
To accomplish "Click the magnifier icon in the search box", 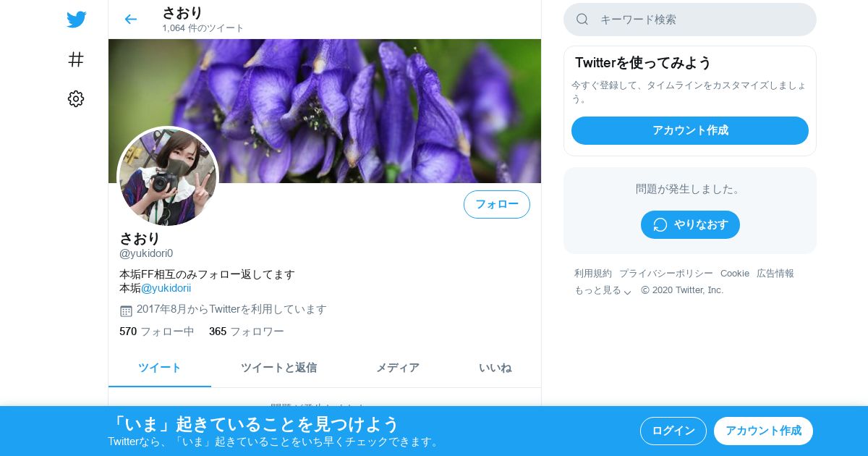I will 582,20.
